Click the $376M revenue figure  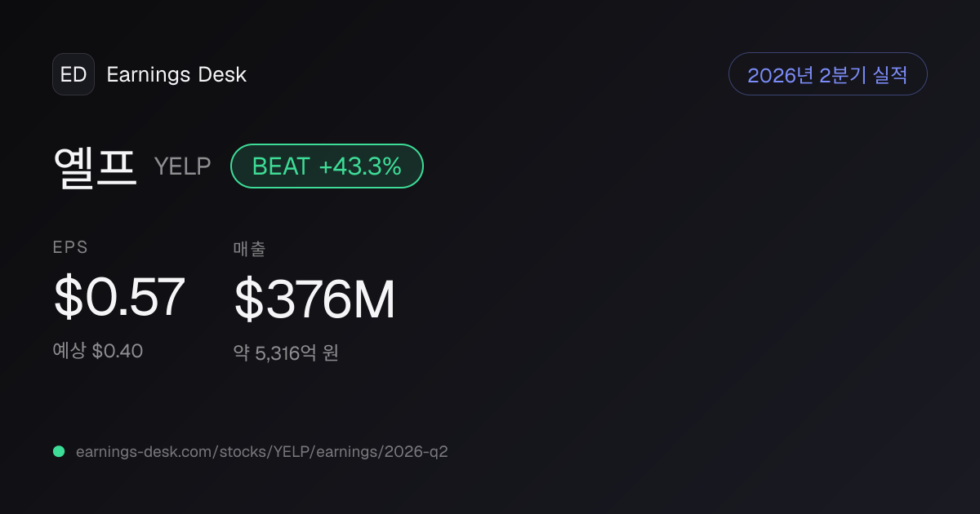pos(314,299)
